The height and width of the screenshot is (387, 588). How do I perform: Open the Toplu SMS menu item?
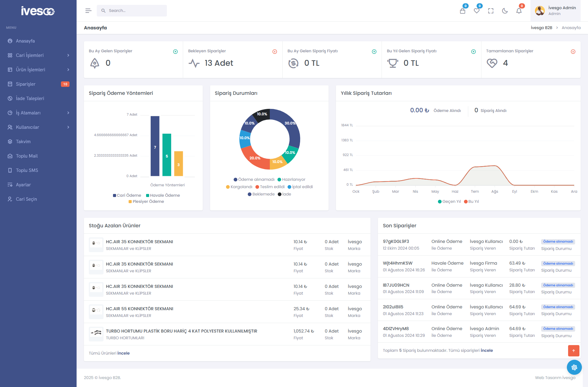27,170
